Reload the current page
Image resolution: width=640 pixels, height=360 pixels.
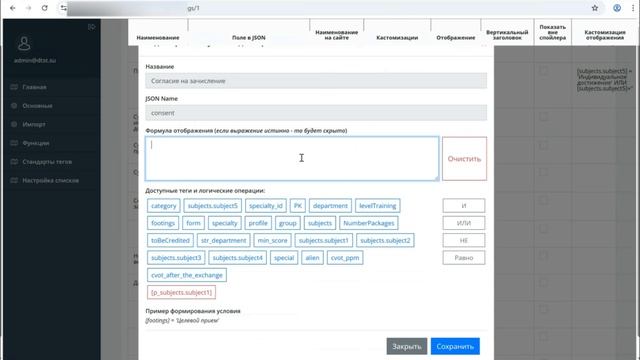[44, 8]
